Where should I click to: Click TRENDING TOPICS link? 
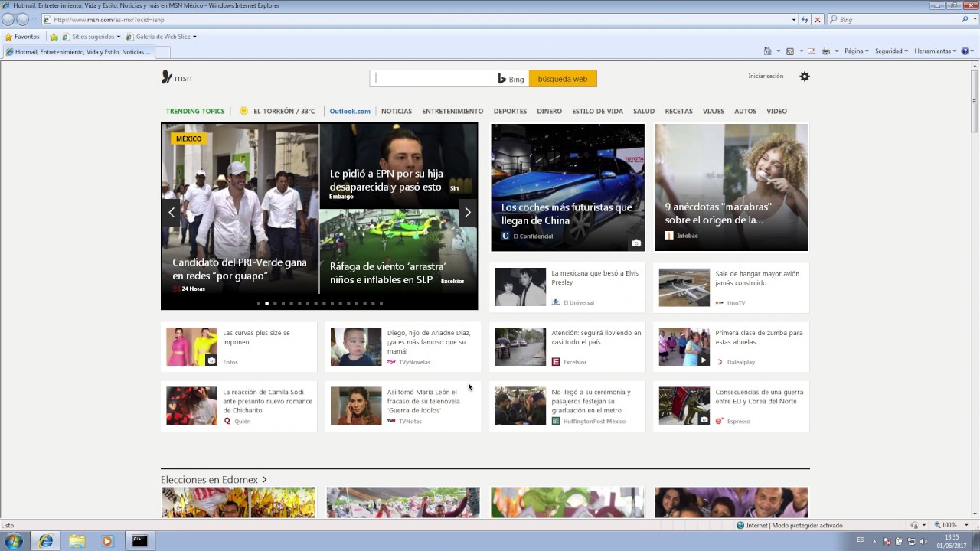195,111
